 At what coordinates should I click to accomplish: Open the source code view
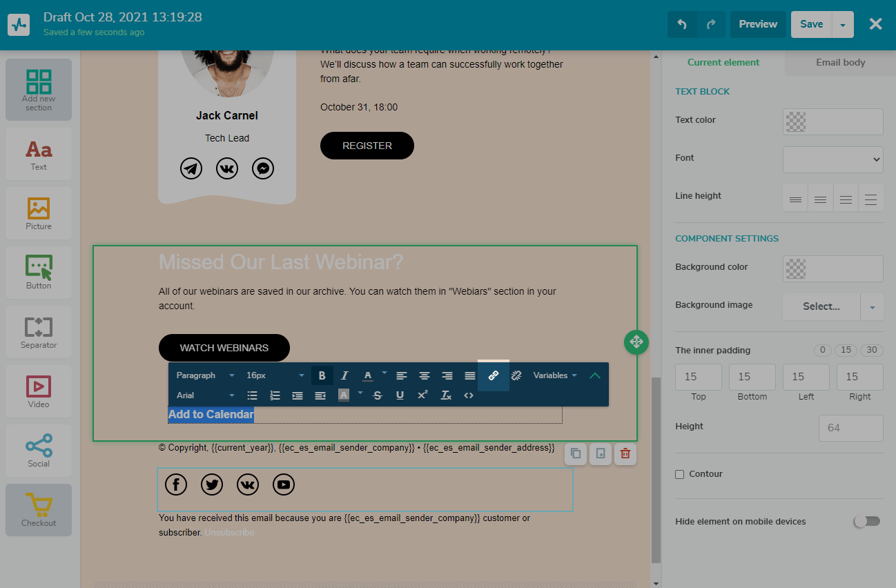click(469, 395)
